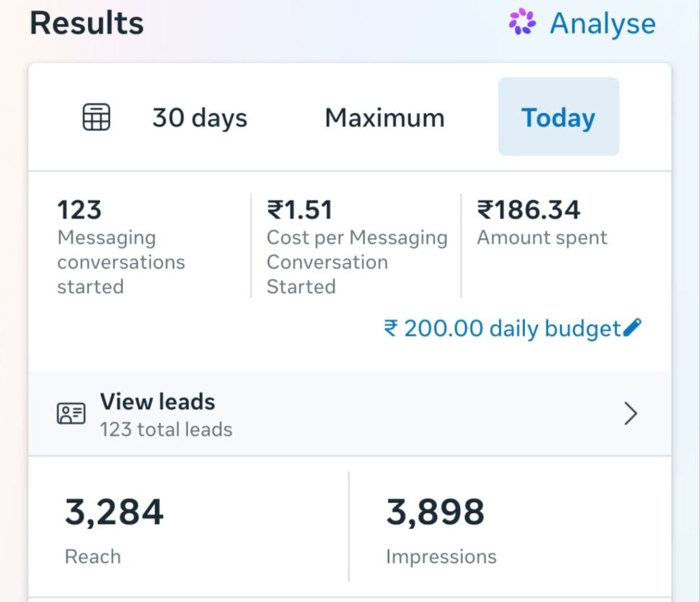
Task: Select the Today tab
Action: coord(558,116)
